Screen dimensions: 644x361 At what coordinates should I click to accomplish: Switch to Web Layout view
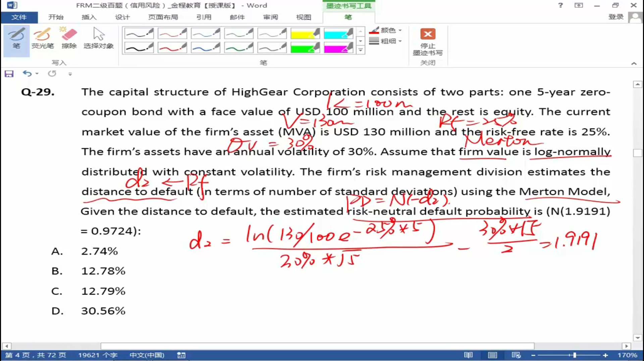(516, 355)
